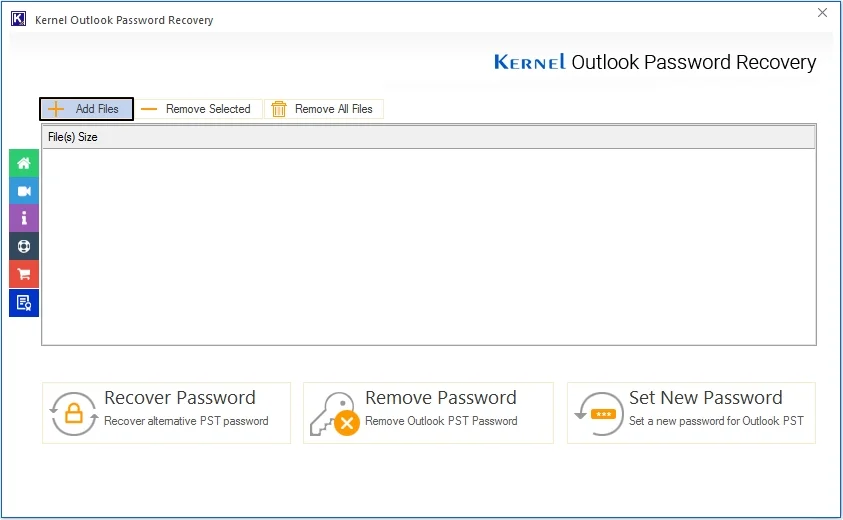This screenshot has width=843, height=520.
Task: Click Remove Selected button
Action: [198, 109]
